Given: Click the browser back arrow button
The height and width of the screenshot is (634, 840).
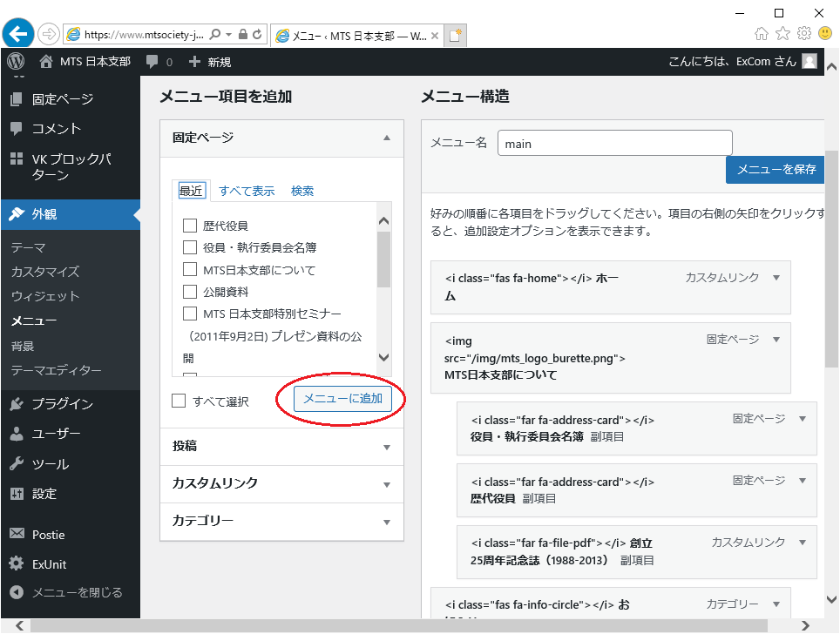Looking at the screenshot, I should 18,34.
